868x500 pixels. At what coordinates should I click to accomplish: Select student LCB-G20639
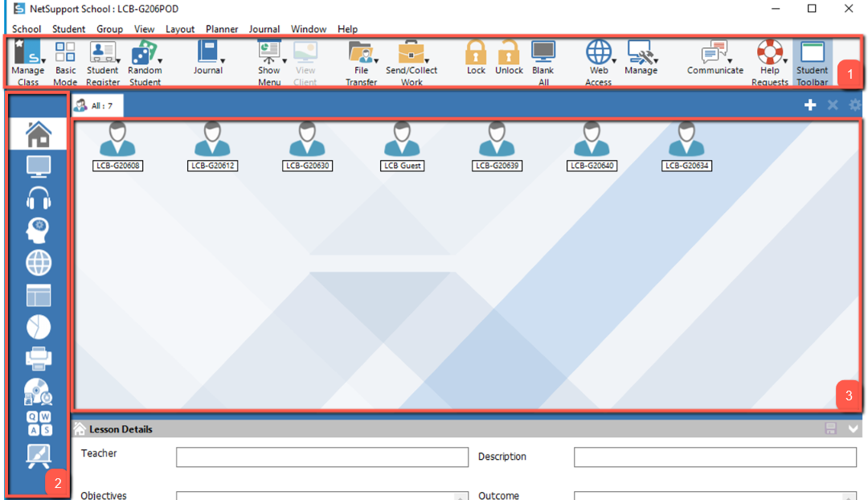pos(497,147)
